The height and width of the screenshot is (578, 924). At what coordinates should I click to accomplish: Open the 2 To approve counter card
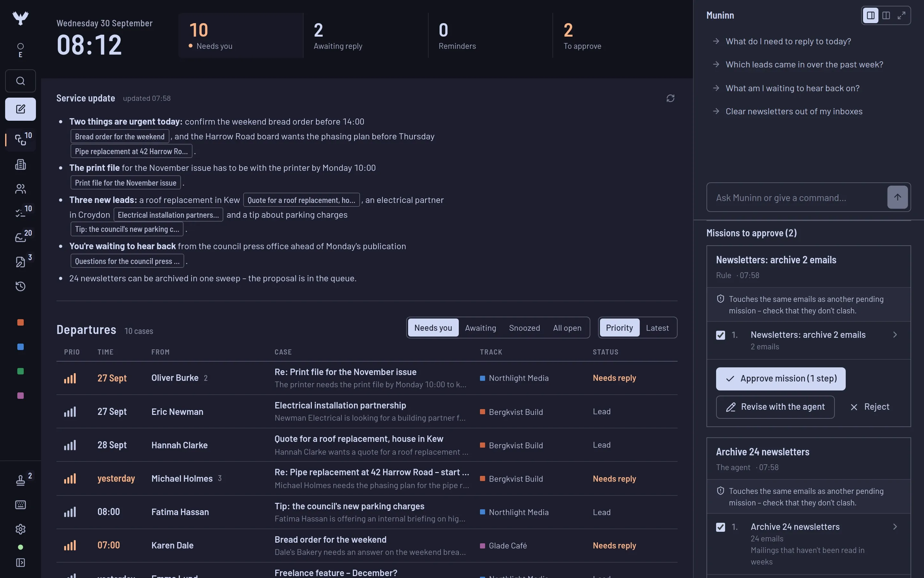[x=615, y=36]
